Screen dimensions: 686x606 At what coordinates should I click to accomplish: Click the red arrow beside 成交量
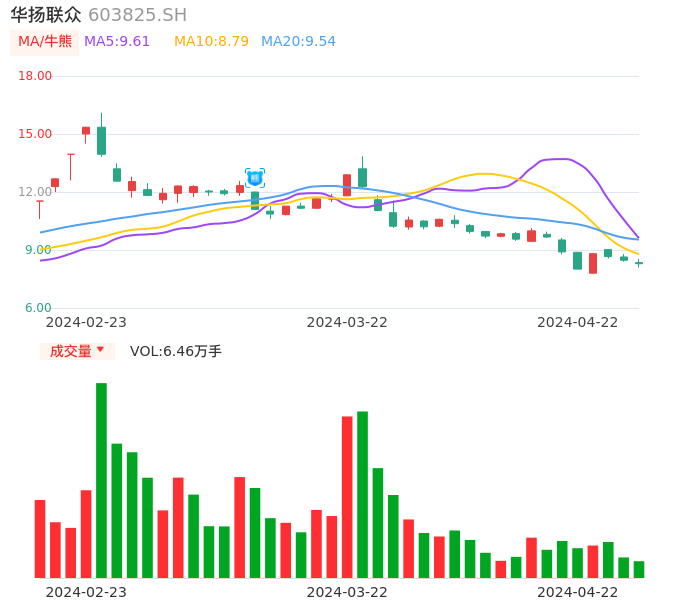[x=100, y=351]
